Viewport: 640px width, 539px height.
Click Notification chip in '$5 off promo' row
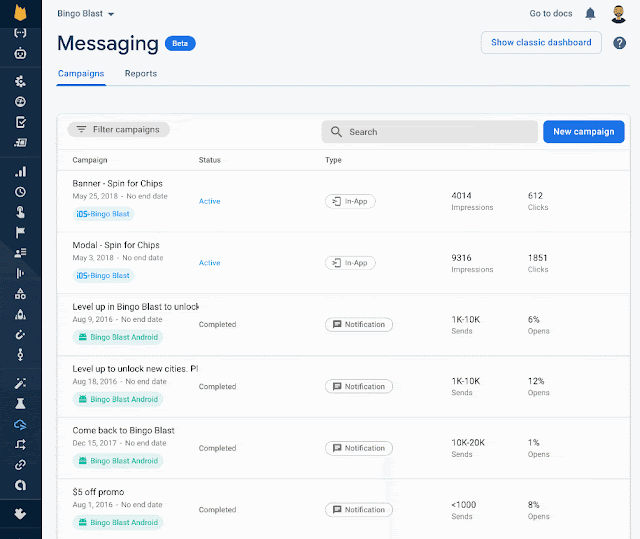click(x=359, y=510)
